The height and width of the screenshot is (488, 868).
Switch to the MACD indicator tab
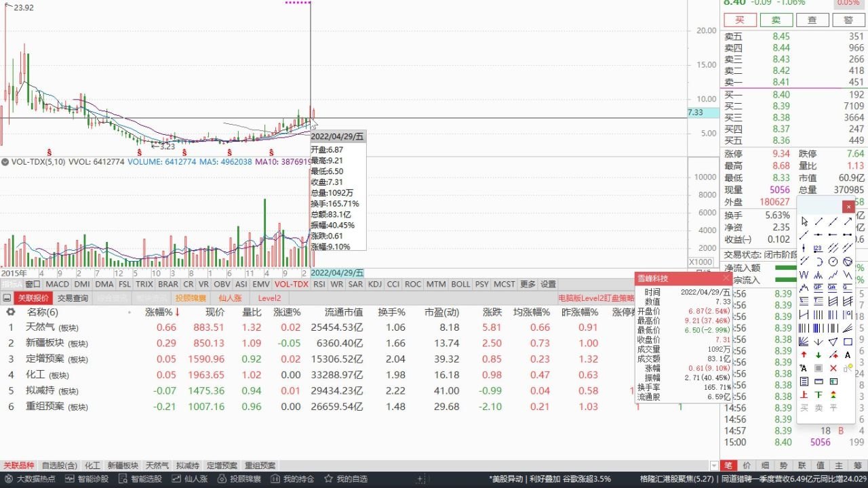click(x=58, y=285)
